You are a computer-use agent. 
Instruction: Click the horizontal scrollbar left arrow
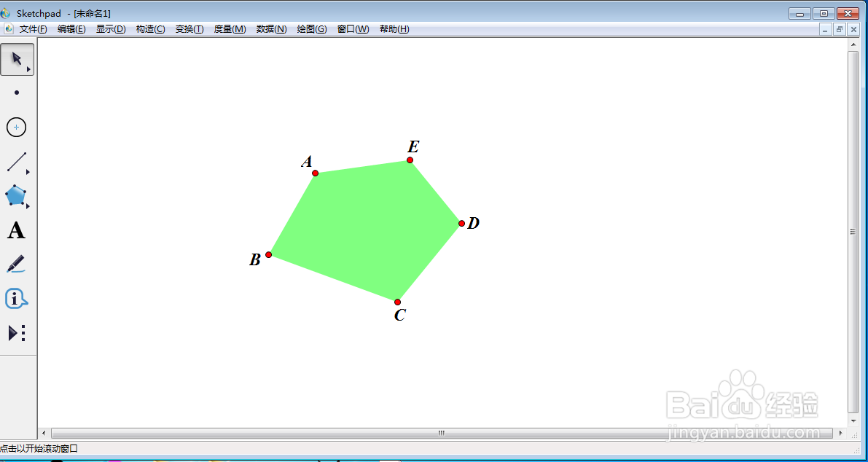coord(45,433)
